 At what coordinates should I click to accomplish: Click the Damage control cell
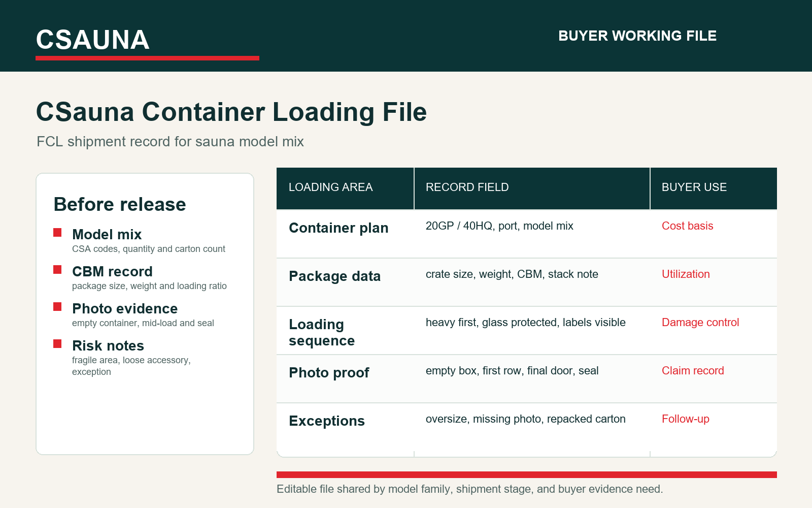coord(700,323)
